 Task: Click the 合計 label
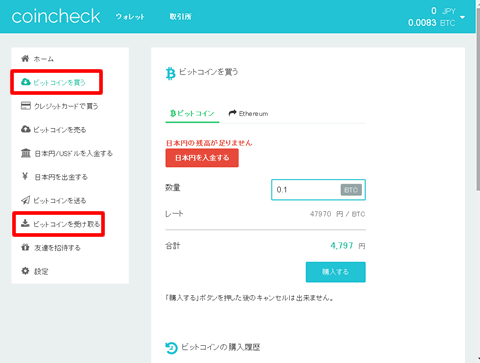(x=173, y=246)
